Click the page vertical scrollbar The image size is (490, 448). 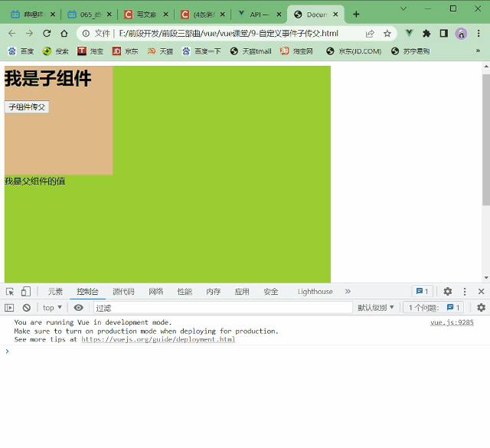tap(485, 138)
